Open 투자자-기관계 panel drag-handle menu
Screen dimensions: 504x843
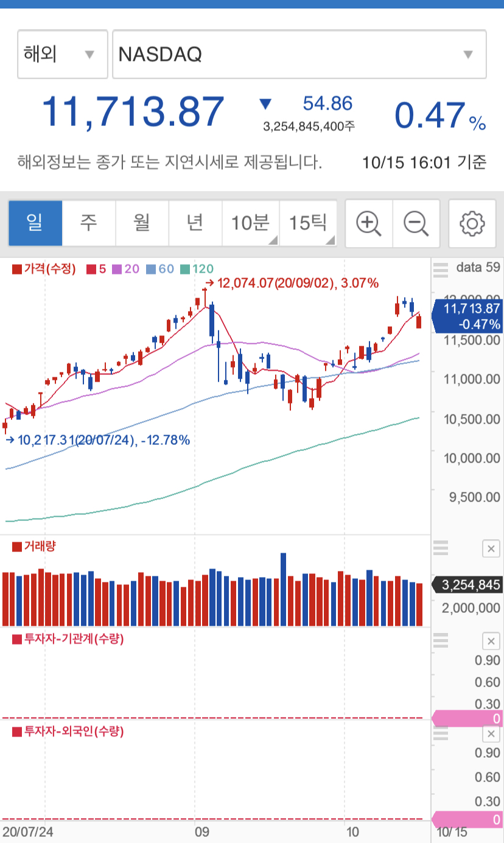click(440, 640)
